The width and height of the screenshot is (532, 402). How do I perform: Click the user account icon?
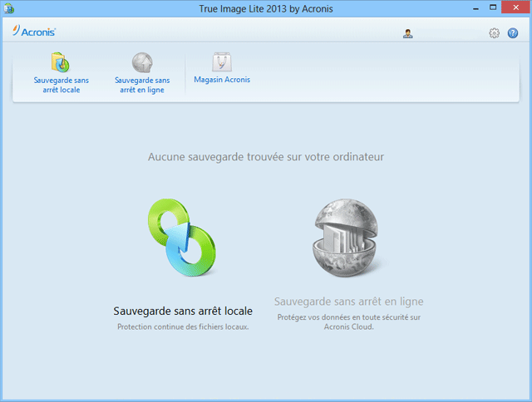pos(407,33)
